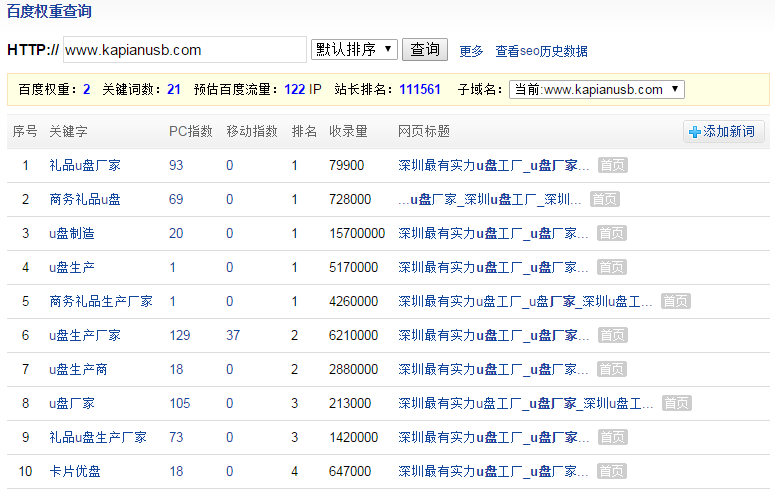Open 查看seo历史数据 link

click(541, 51)
